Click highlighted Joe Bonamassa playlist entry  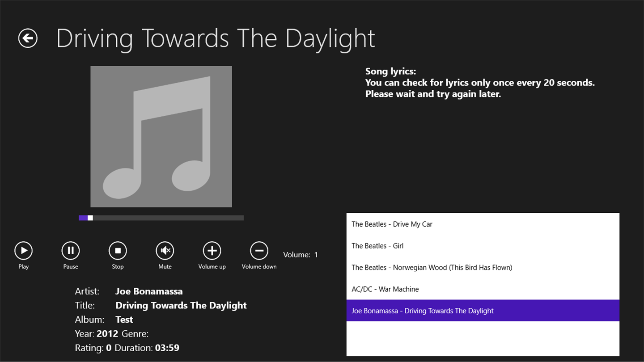423,311
